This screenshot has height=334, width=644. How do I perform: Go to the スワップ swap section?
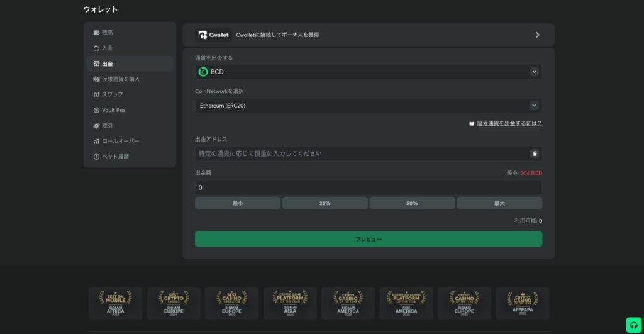coord(130,94)
